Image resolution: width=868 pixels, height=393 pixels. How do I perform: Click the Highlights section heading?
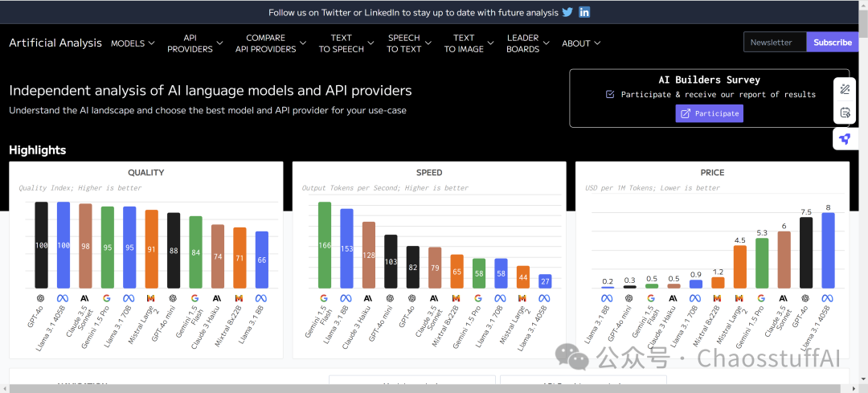coord(37,150)
